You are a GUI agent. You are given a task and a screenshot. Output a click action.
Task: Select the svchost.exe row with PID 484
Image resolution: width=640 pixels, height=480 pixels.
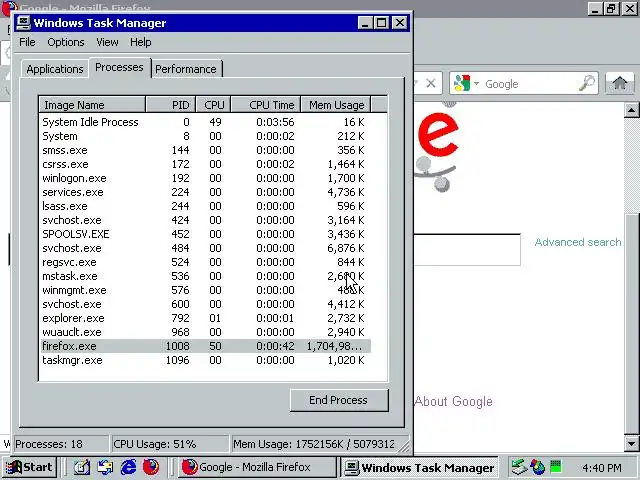pos(205,248)
